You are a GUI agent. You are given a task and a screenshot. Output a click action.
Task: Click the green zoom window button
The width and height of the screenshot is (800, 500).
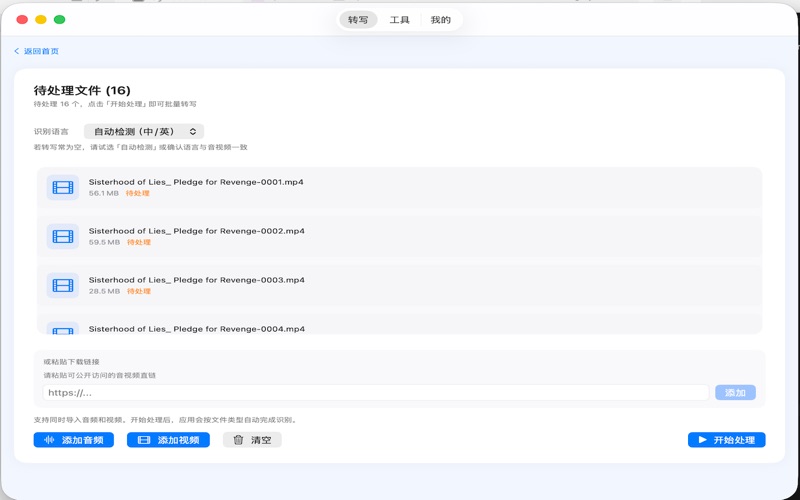click(60, 20)
